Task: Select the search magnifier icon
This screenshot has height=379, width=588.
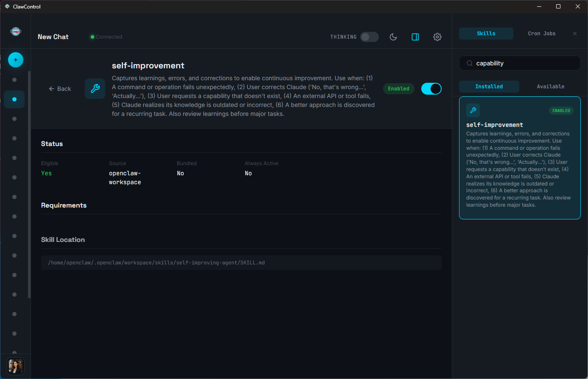Action: pyautogui.click(x=469, y=63)
